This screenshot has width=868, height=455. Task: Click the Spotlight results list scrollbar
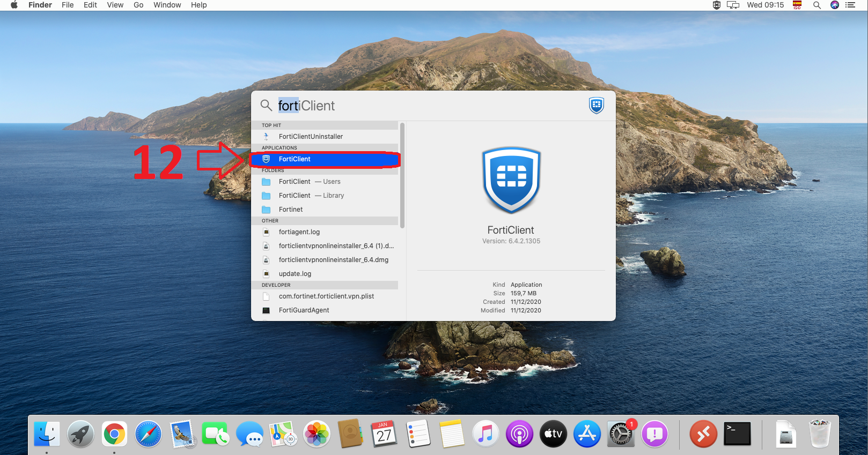(402, 177)
